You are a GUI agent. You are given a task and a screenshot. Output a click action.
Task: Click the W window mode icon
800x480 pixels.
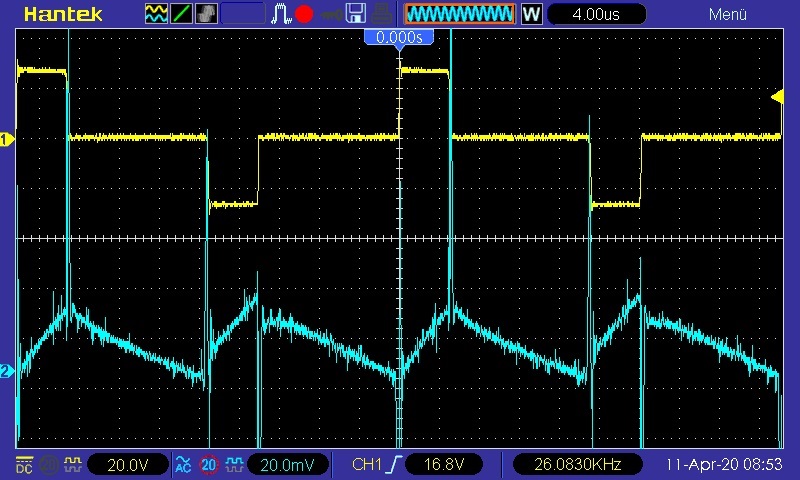531,14
